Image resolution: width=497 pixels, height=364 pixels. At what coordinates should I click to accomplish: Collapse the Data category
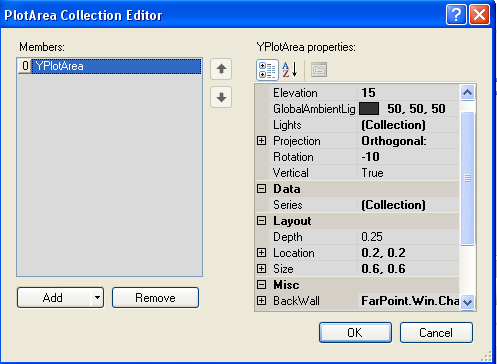[x=262, y=189]
